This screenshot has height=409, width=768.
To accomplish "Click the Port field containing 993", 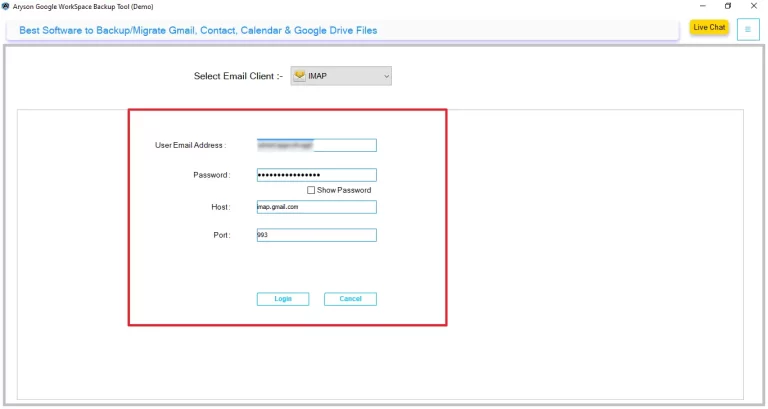I will point(316,235).
